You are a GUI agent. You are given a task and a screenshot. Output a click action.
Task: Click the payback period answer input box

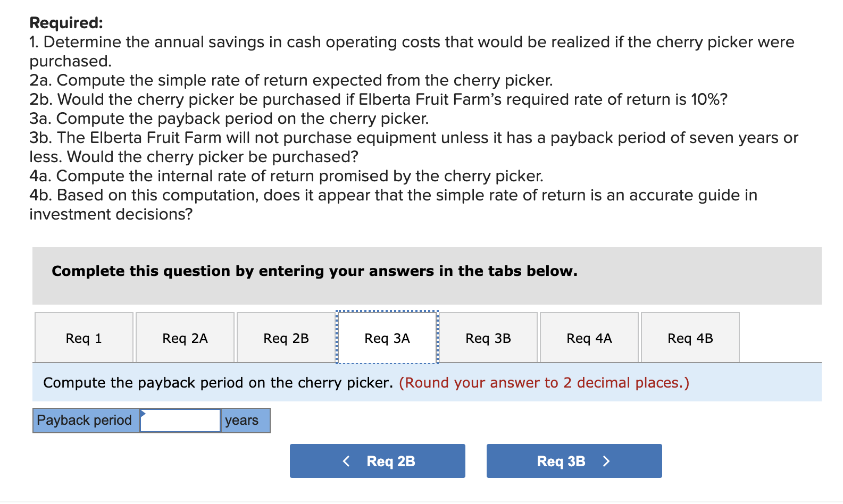pyautogui.click(x=180, y=421)
